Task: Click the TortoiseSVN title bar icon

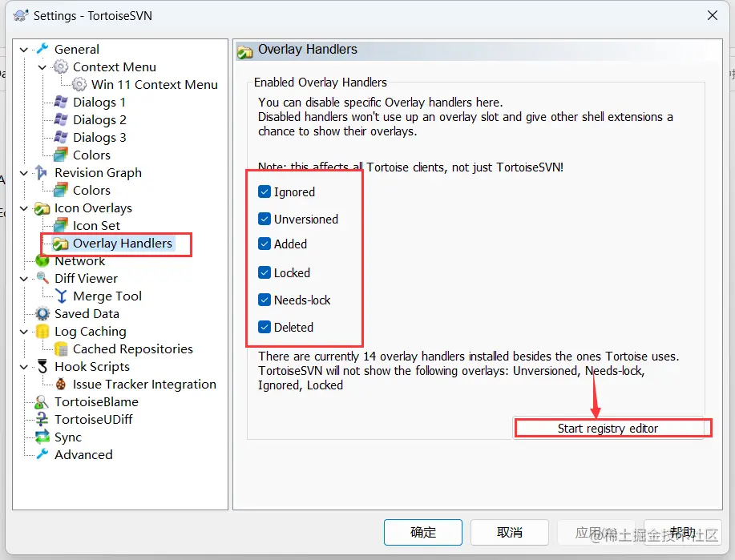Action: tap(21, 15)
